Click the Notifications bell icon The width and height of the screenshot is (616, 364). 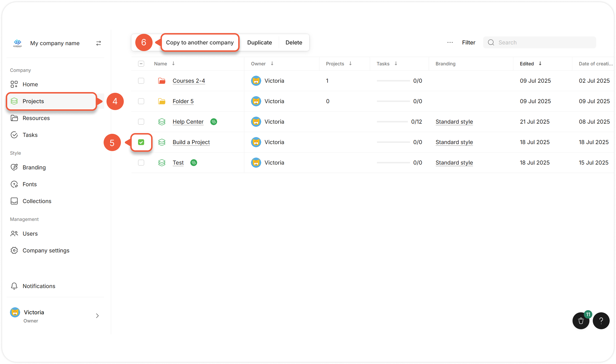coord(14,286)
